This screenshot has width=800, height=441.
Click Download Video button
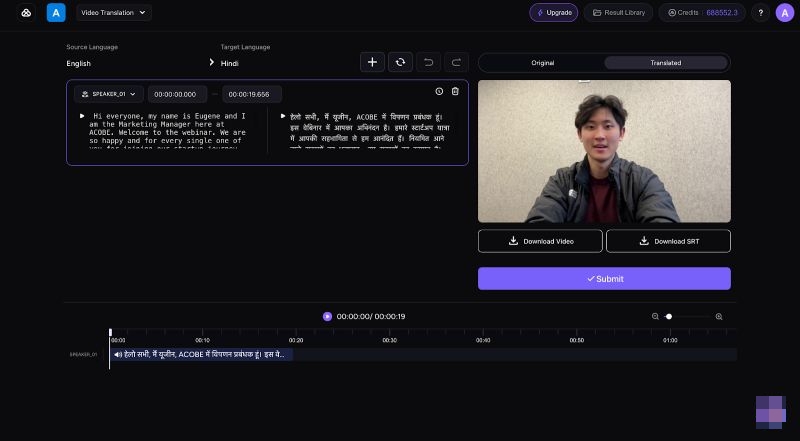tap(540, 241)
